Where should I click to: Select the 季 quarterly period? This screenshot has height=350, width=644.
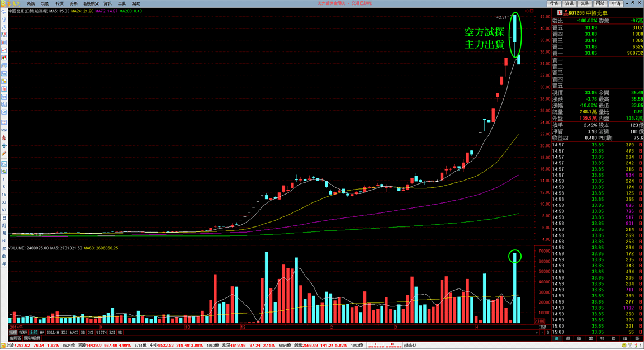point(4,256)
